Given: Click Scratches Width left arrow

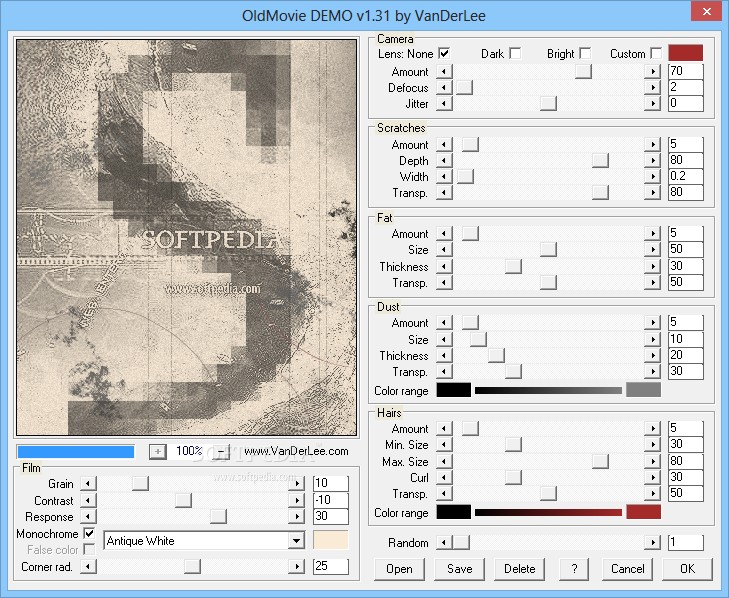Looking at the screenshot, I should (444, 177).
